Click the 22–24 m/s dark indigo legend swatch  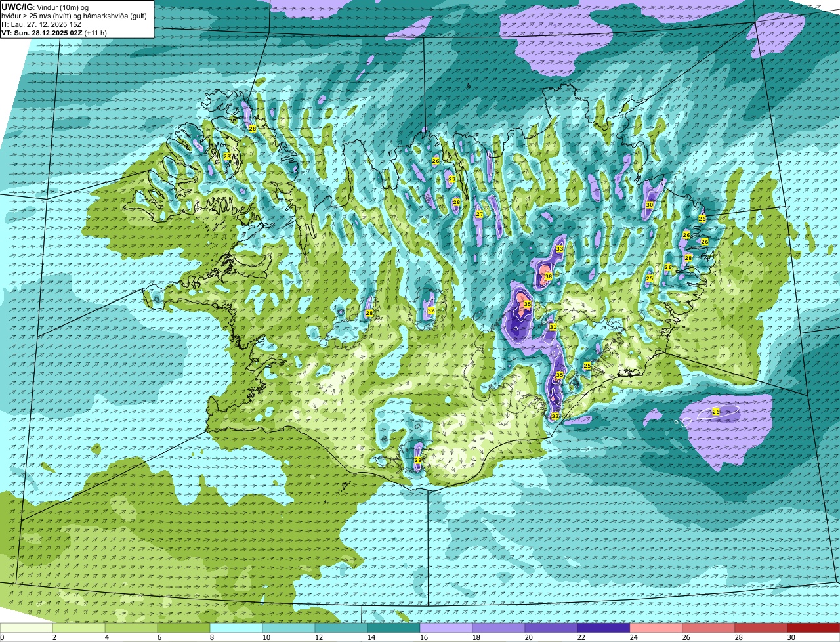[604, 628]
